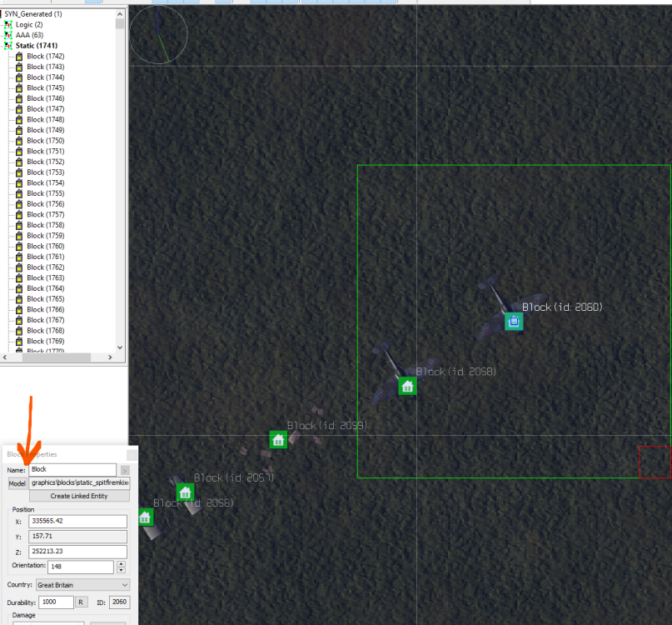Select Block (1765) in the tree
Screen dimensions: 672x625
pos(46,299)
